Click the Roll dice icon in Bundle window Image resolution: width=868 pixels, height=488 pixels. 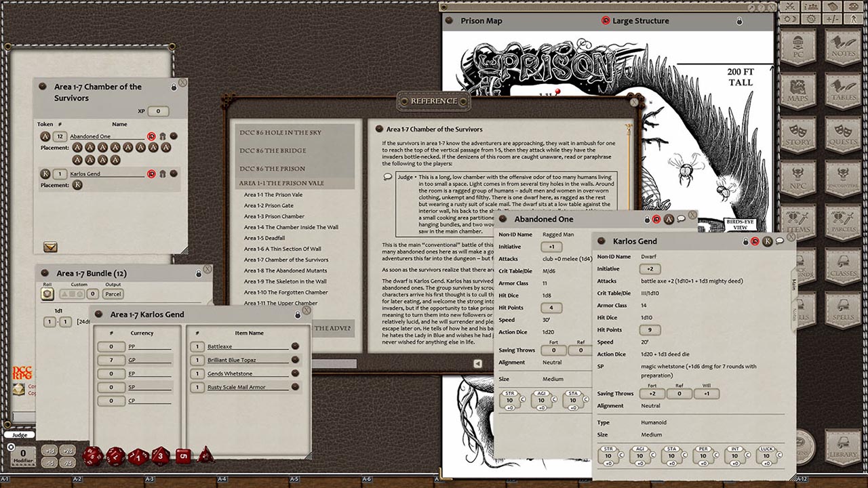(47, 294)
